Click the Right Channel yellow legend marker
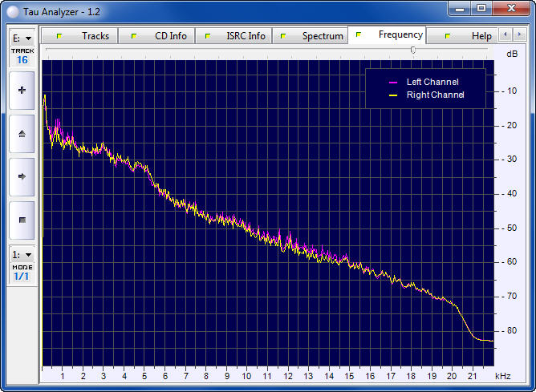Screen dimensions: 536x392 [x=393, y=95]
